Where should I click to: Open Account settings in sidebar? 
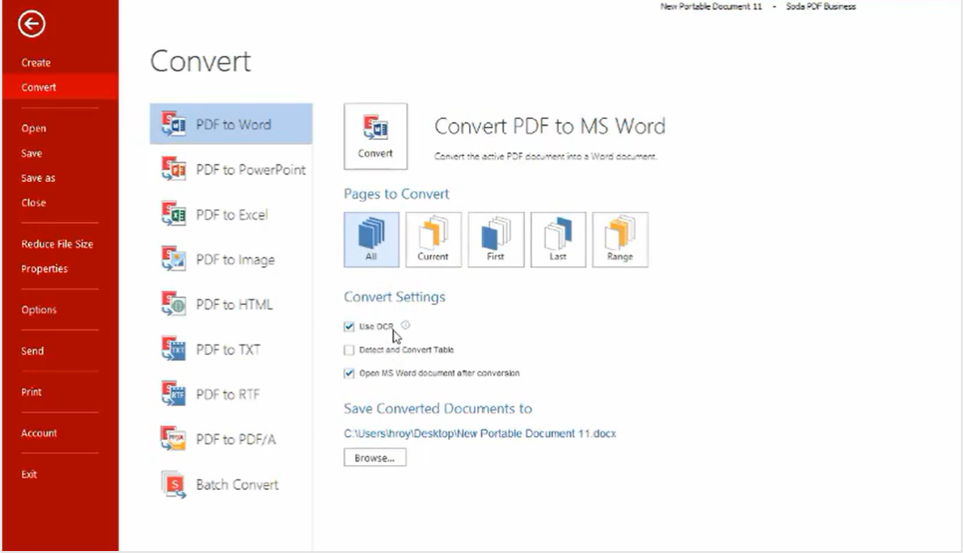pyautogui.click(x=39, y=433)
